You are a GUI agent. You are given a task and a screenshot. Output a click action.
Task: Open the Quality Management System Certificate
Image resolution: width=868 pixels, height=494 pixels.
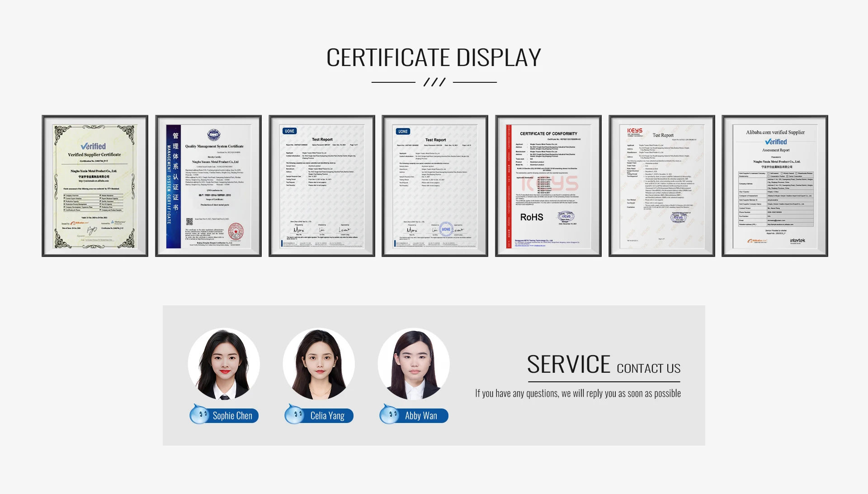pyautogui.click(x=208, y=186)
